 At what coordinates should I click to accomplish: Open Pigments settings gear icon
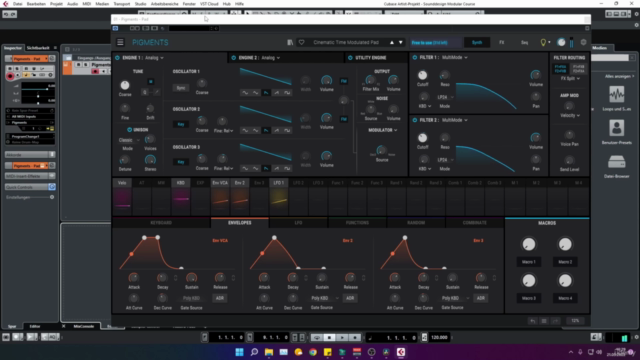coord(583,42)
